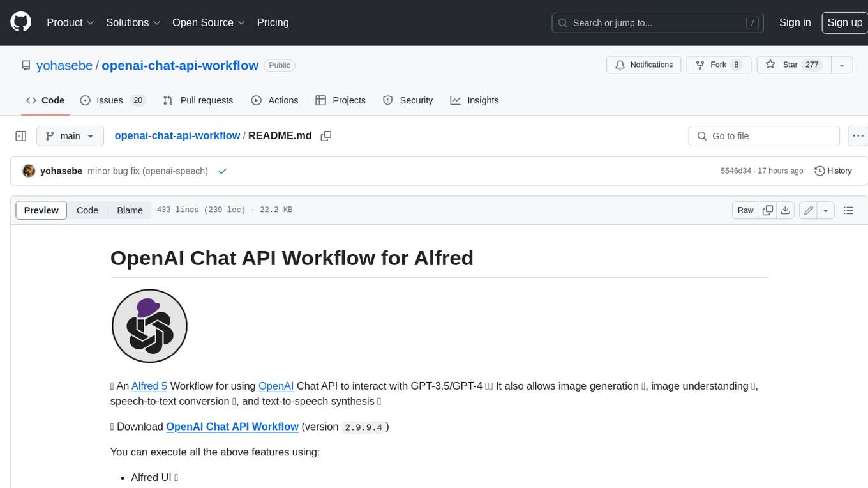Expand the Solutions menu
The image size is (868, 488).
click(x=133, y=22)
